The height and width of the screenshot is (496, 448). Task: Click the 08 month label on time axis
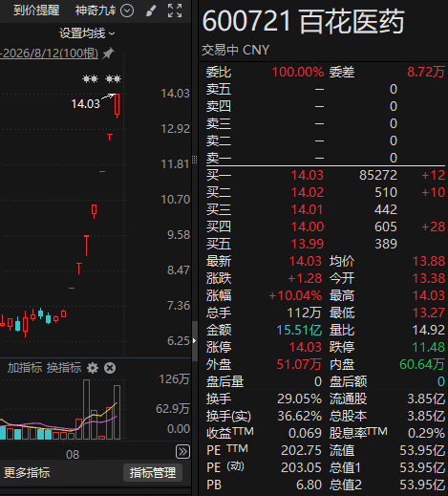point(73,455)
